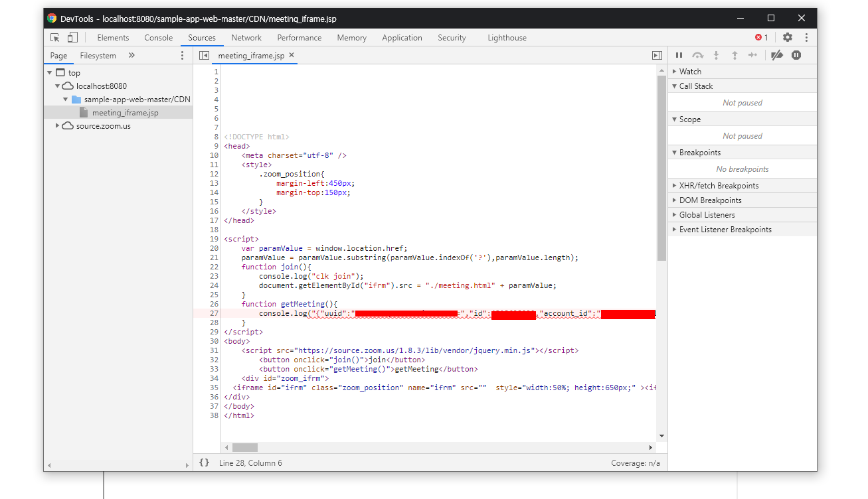Collapse the Breakpoints section
The width and height of the screenshot is (868, 499).
pos(742,153)
